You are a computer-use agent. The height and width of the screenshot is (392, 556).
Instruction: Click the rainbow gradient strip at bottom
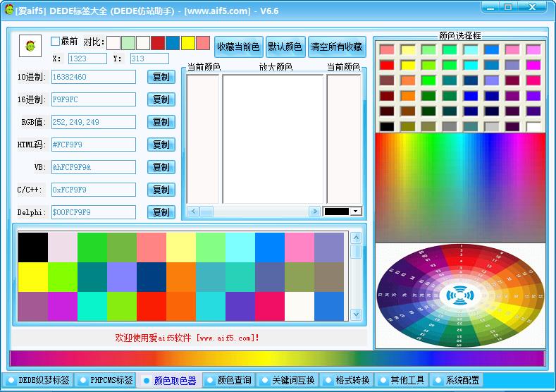pyautogui.click(x=277, y=358)
